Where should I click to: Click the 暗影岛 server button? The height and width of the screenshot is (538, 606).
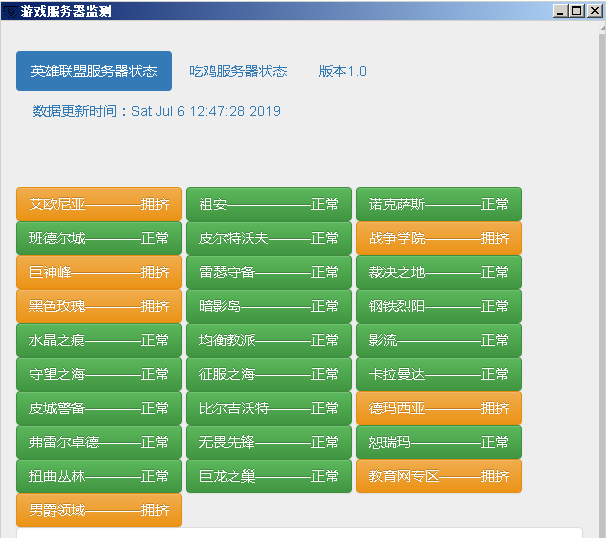click(x=269, y=306)
